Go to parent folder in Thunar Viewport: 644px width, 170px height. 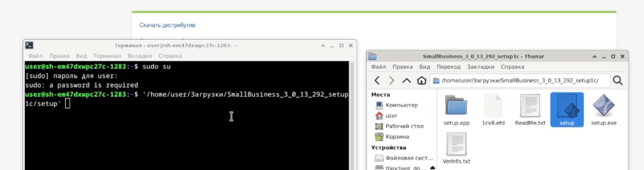[x=406, y=80]
